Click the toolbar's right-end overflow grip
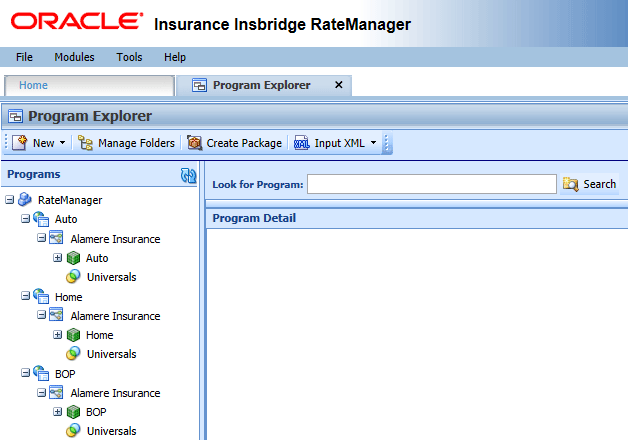This screenshot has width=628, height=440. 386,143
